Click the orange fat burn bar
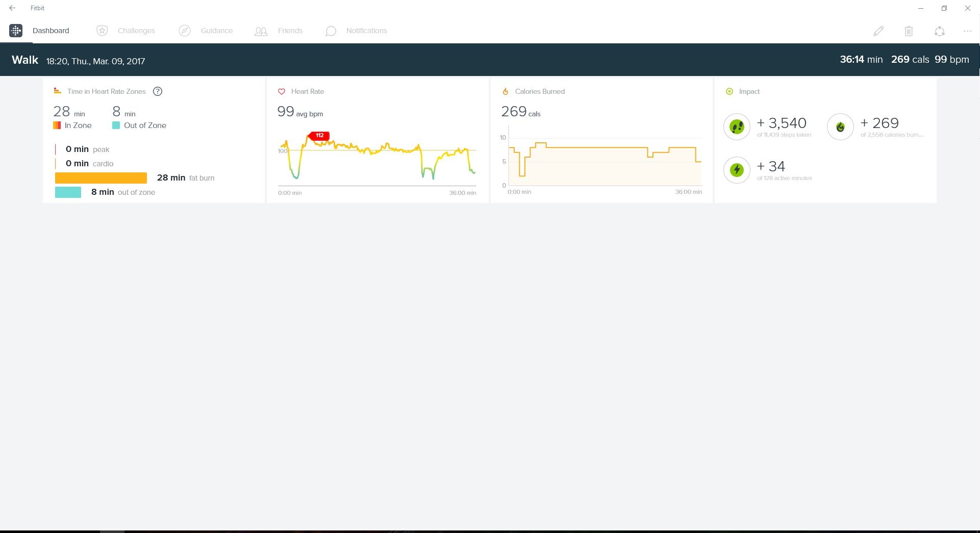980x533 pixels. [101, 178]
